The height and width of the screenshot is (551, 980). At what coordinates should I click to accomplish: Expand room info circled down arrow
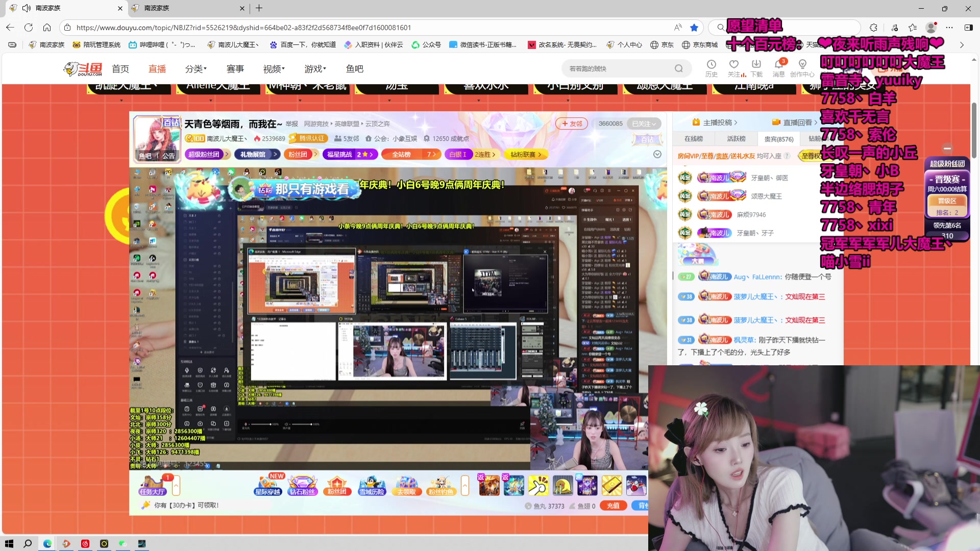pyautogui.click(x=657, y=154)
